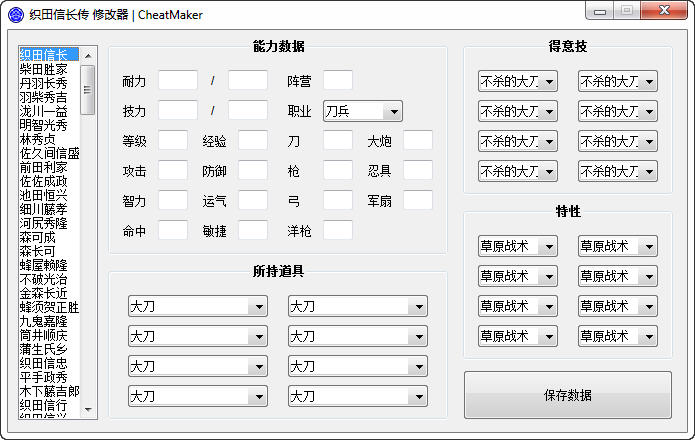Viewport: 695px width, 440px height.
Task: Minimize the CheatMaker window
Action: point(600,11)
